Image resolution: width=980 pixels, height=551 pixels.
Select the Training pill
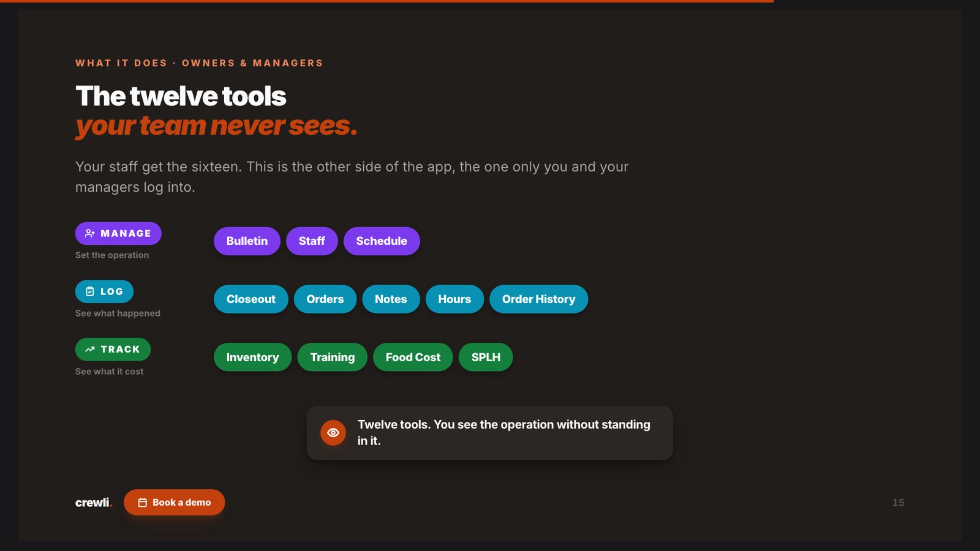(x=333, y=357)
